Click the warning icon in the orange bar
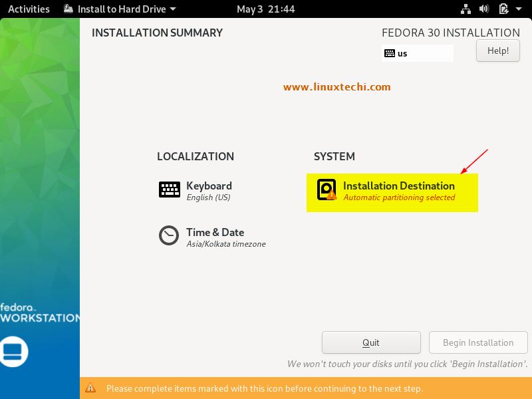Screen dimensions: 532x399 coord(90,388)
